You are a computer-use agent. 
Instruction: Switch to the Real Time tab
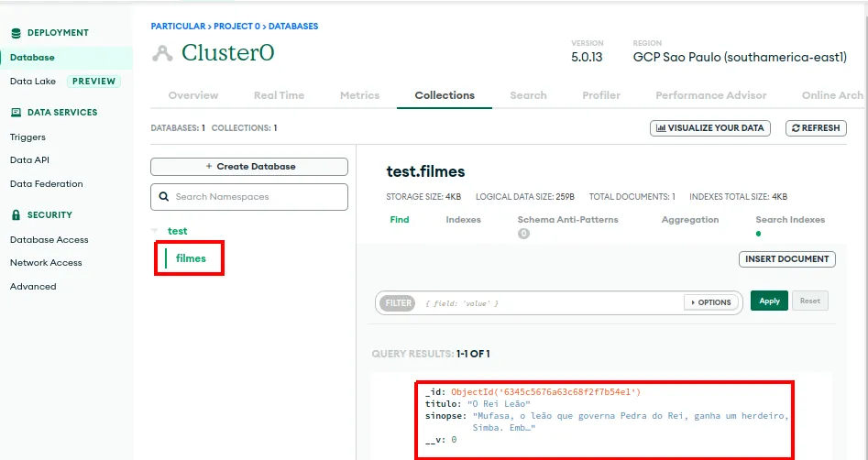[x=279, y=95]
